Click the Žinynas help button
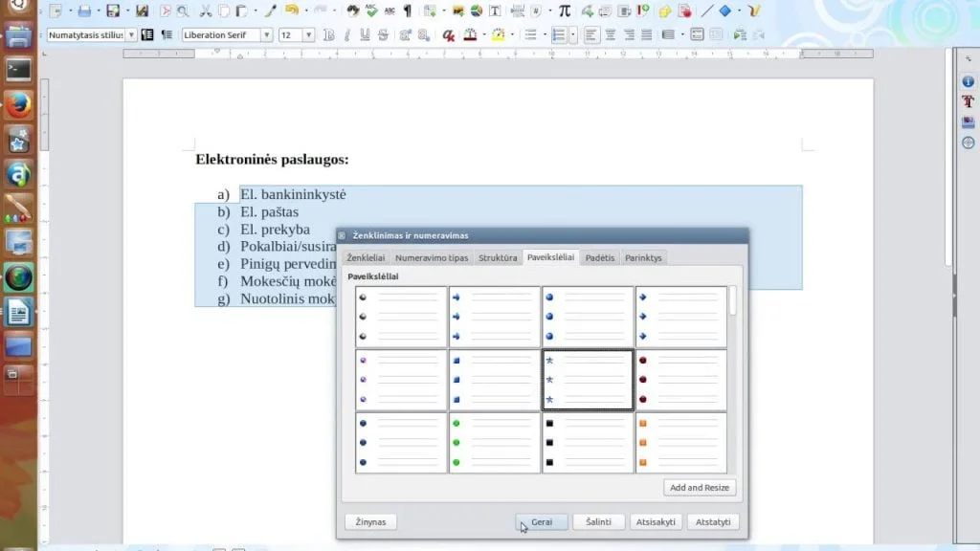This screenshot has width=980, height=551. tap(370, 521)
